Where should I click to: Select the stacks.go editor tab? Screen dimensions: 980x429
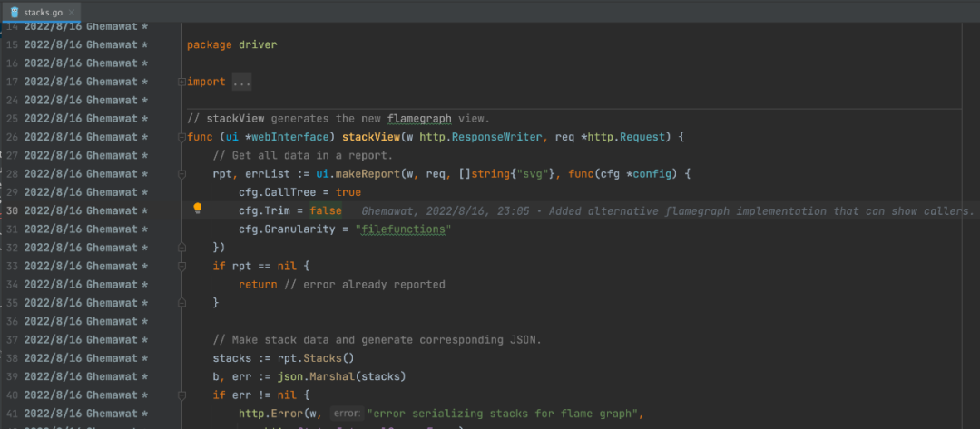tap(40, 12)
